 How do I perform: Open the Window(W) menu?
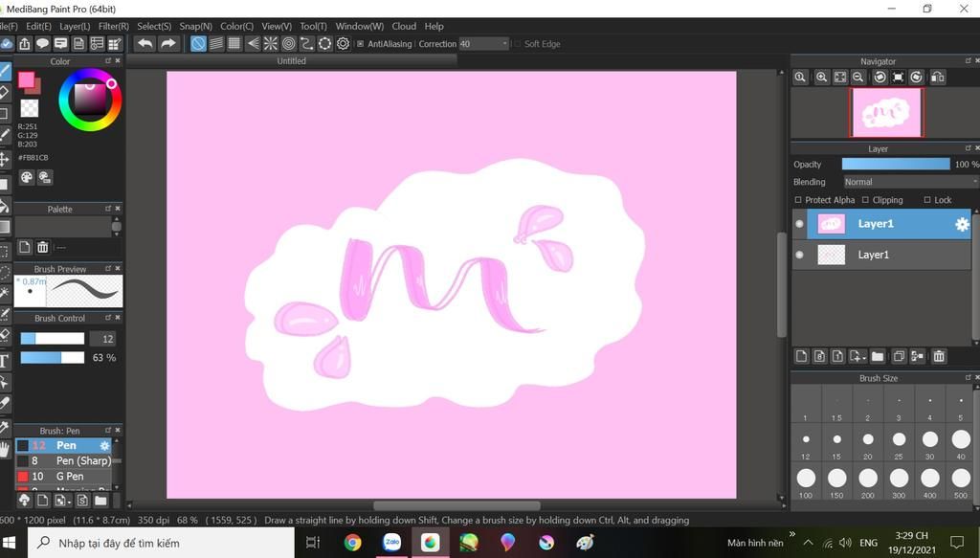(360, 26)
